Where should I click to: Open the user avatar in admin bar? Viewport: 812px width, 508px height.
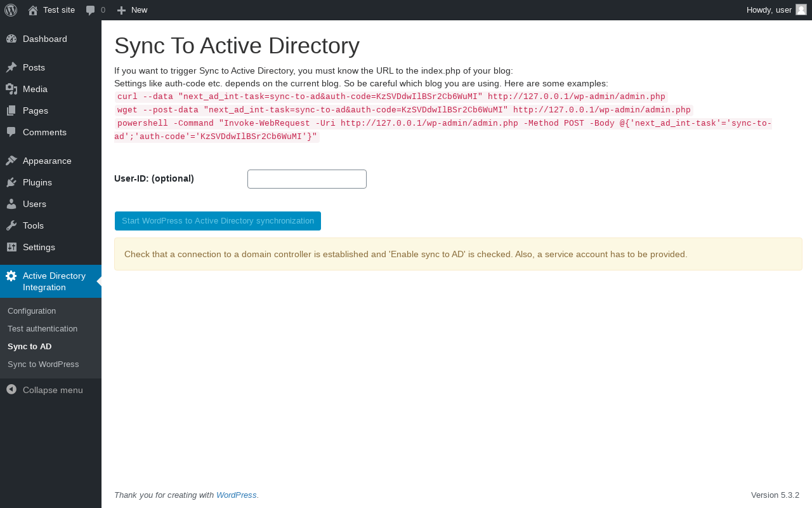click(x=801, y=10)
